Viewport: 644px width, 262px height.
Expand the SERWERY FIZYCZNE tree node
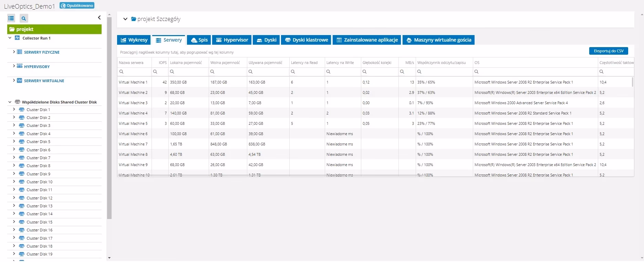click(14, 52)
